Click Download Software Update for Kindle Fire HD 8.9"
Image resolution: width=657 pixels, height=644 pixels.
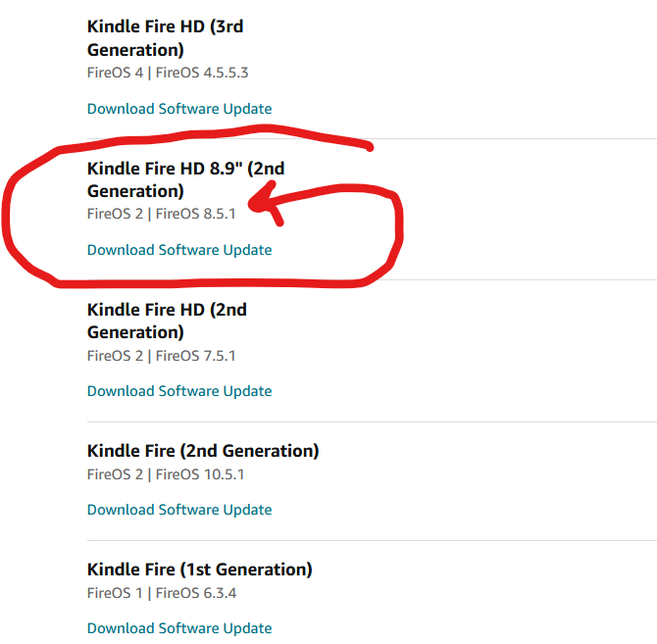click(x=179, y=250)
